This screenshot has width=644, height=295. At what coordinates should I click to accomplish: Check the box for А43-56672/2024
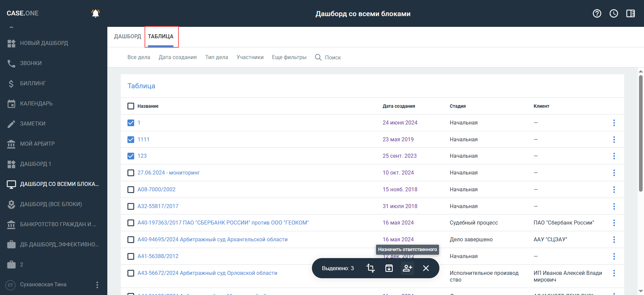click(x=131, y=273)
